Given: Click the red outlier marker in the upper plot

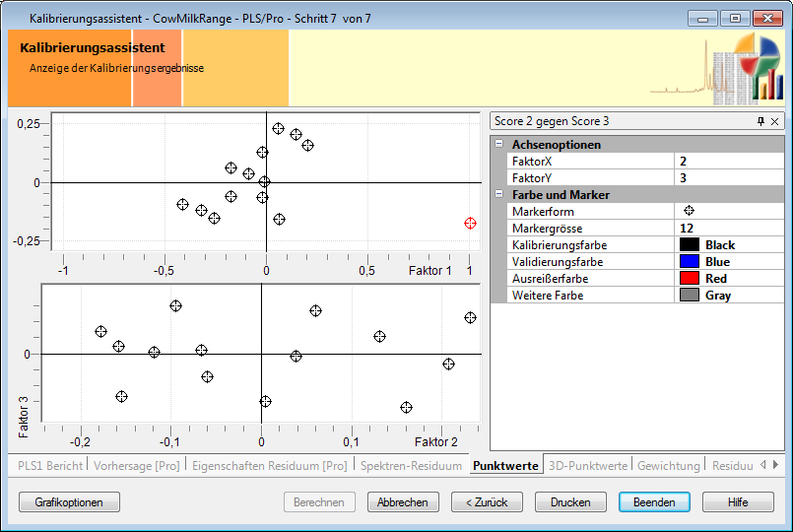Looking at the screenshot, I should [470, 224].
